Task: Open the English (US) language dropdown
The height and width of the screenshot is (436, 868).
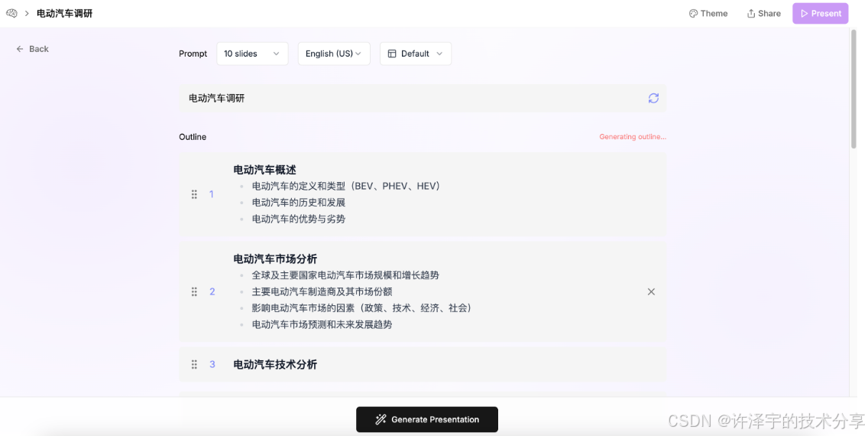Action: click(334, 54)
